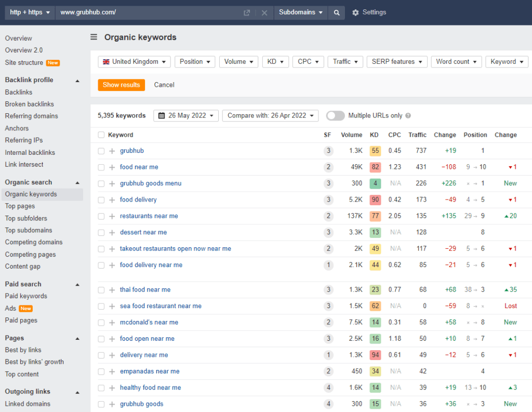Click SF badge for delivery near me
Screen dimensions: 532x412
click(328, 355)
